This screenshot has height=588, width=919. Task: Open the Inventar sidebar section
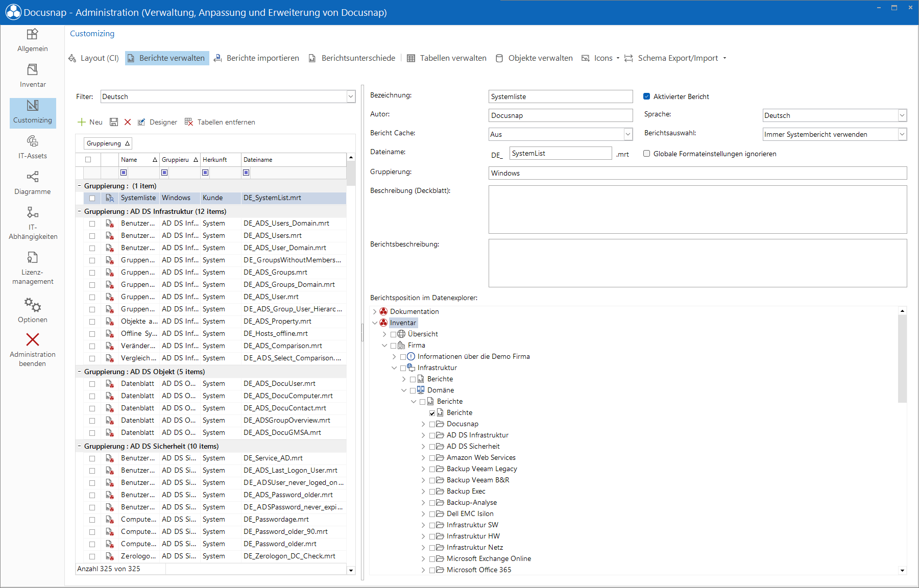tap(33, 76)
